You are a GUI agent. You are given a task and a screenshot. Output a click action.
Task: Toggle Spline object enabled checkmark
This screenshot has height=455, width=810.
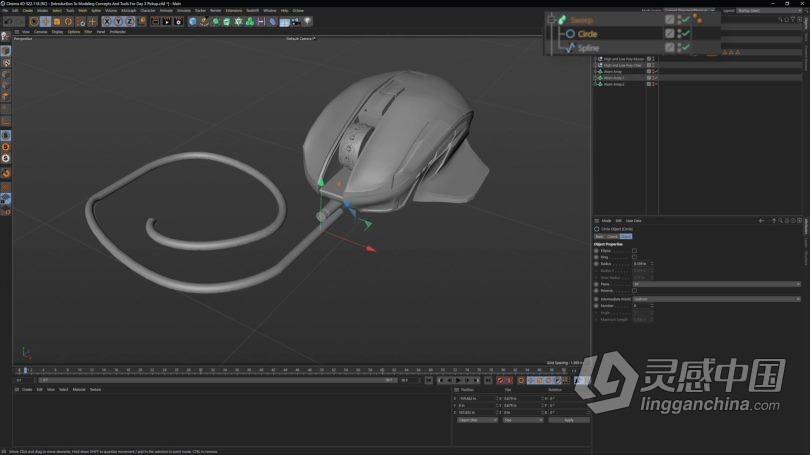[686, 48]
